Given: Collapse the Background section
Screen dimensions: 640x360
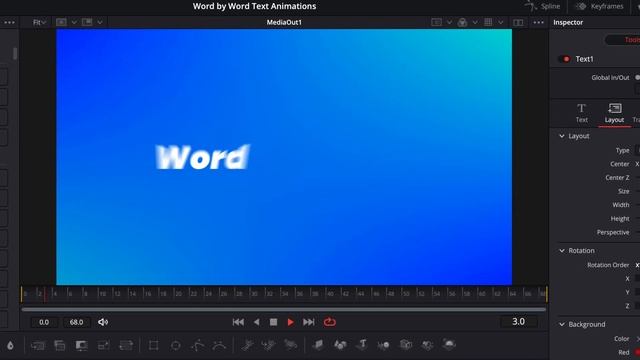Looking at the screenshot, I should pyautogui.click(x=562, y=324).
